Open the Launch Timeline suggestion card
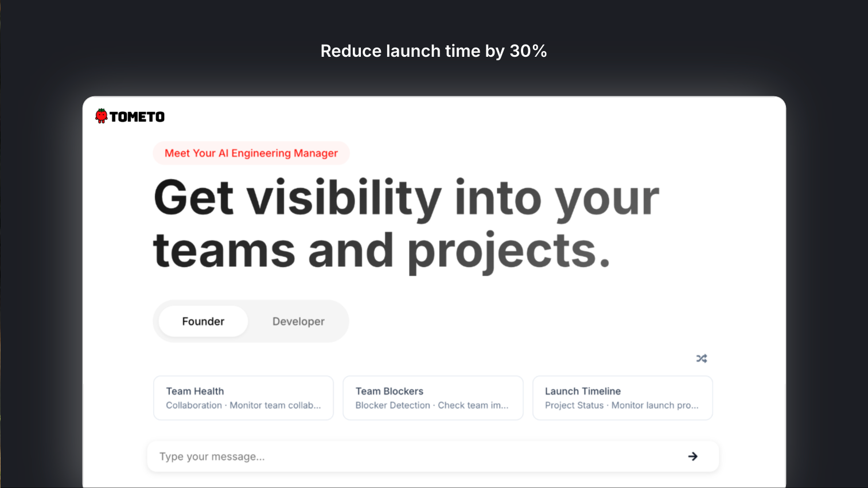The width and height of the screenshot is (868, 488). click(622, 398)
